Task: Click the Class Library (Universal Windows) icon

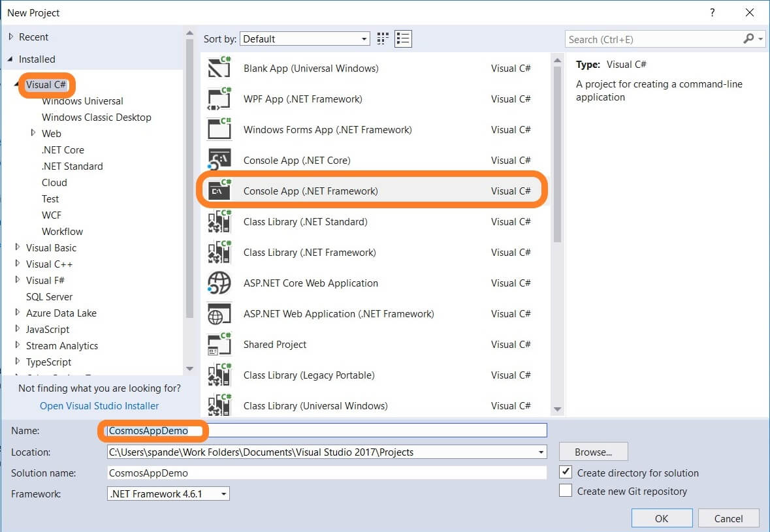Action: pos(219,405)
